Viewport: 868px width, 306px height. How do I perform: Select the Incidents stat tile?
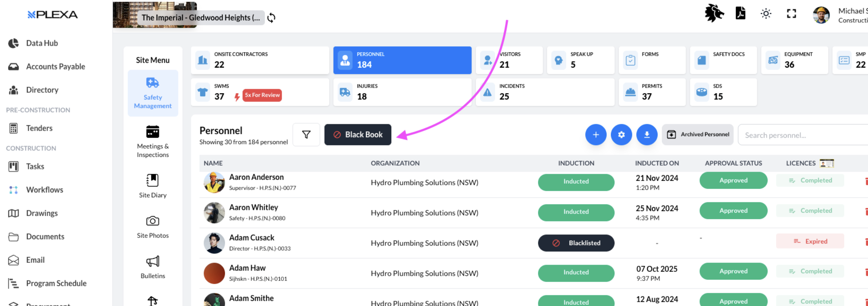click(x=545, y=92)
